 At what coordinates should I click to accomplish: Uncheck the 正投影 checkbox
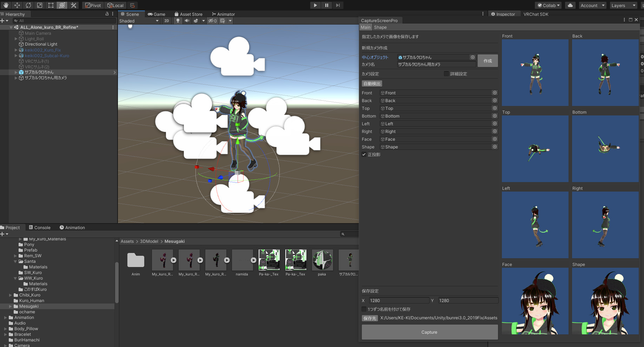364,154
